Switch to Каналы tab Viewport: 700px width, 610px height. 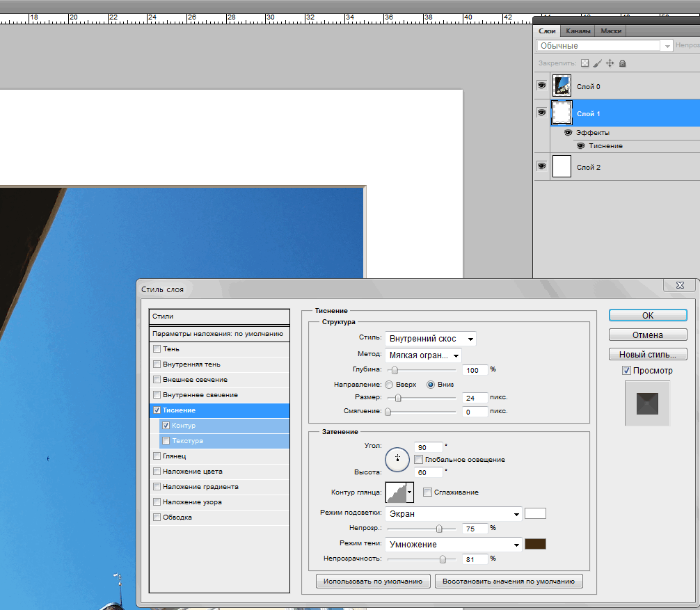578,31
